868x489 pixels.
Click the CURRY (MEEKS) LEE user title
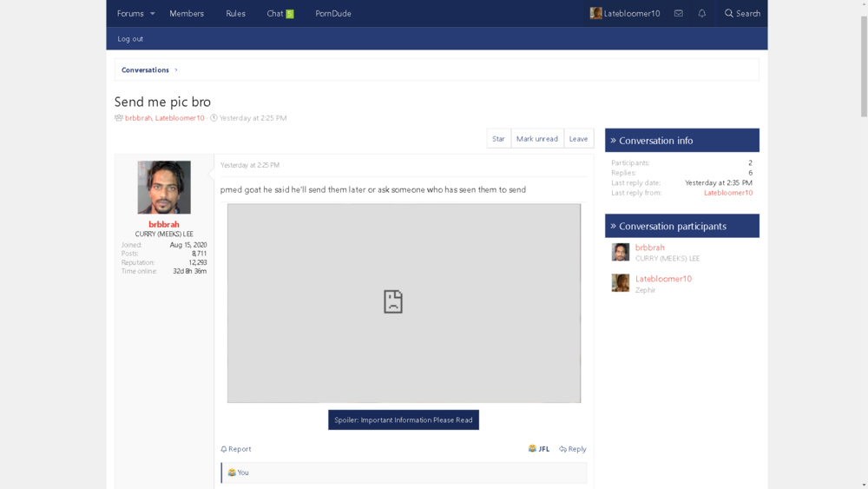(164, 235)
